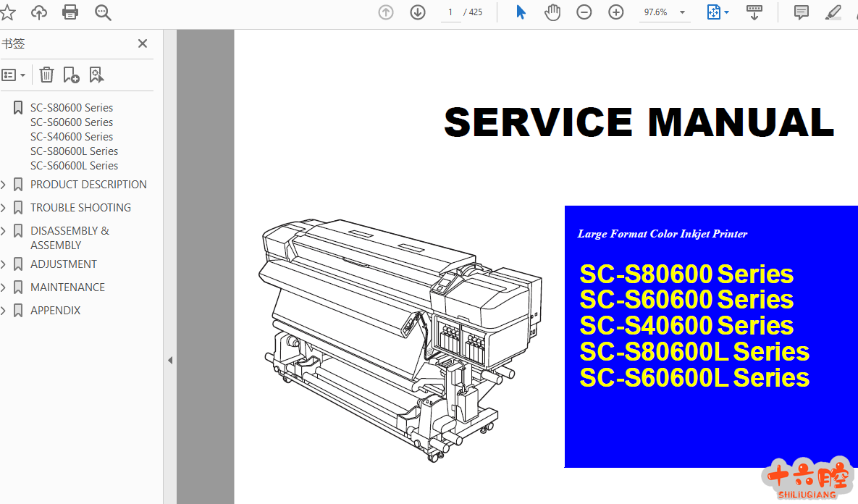Click the print icon in toolbar
This screenshot has height=504, width=858.
(x=70, y=12)
